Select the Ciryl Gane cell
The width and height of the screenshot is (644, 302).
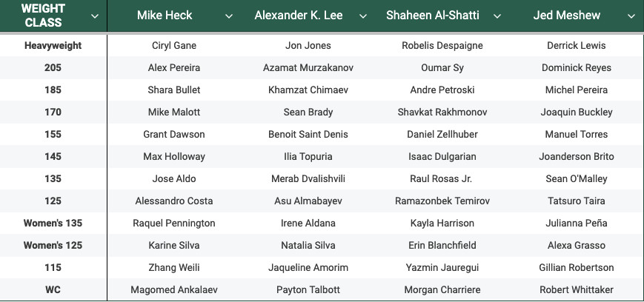coord(174,46)
